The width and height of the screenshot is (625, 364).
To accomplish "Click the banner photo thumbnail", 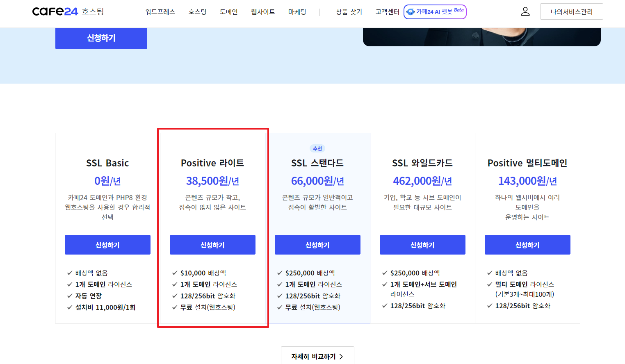I will click(x=482, y=37).
